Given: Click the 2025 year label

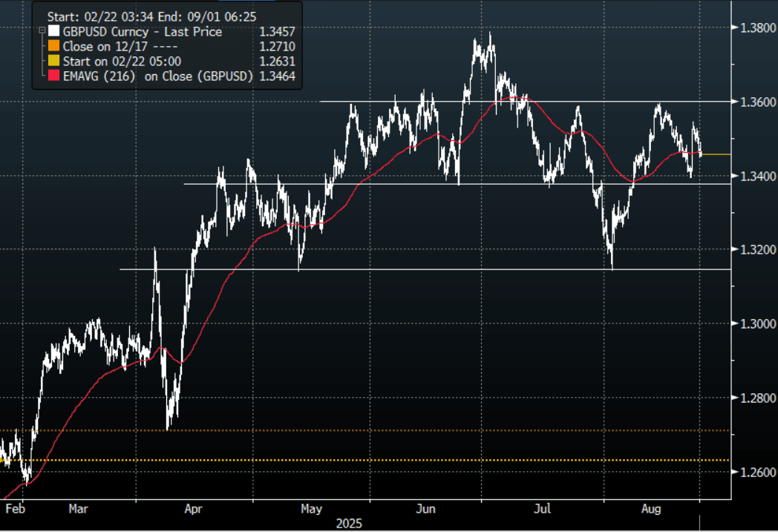Looking at the screenshot, I should tap(349, 523).
